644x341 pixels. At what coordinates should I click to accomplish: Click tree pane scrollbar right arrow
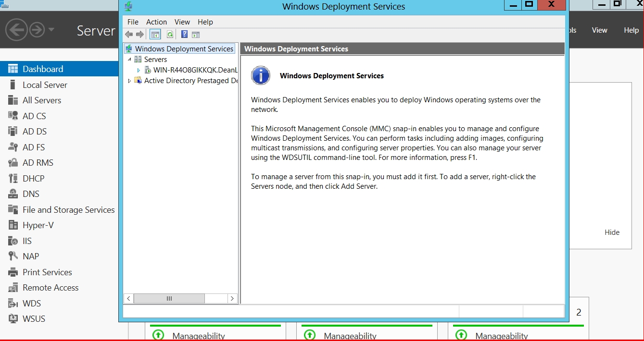point(232,299)
